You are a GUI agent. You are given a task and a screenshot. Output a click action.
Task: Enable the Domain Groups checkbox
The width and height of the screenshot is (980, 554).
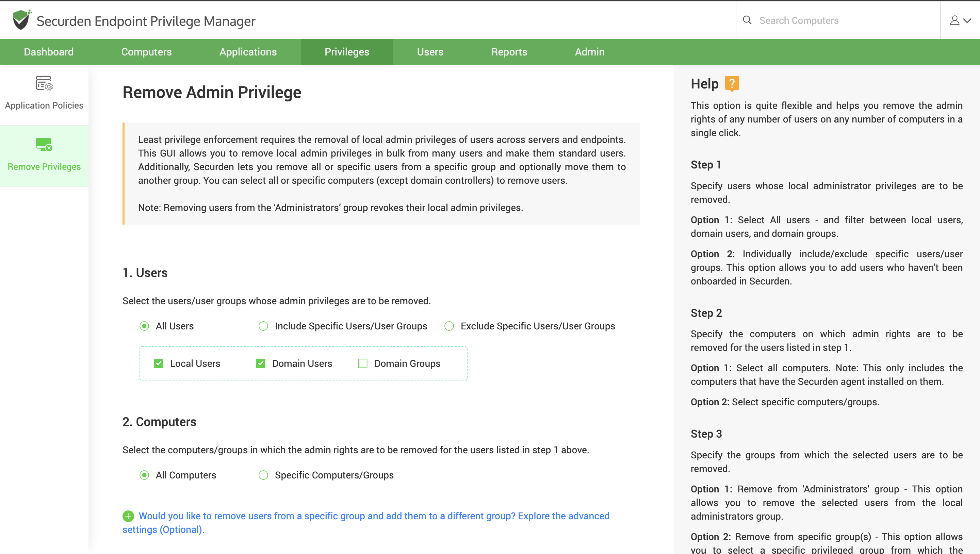pos(362,363)
